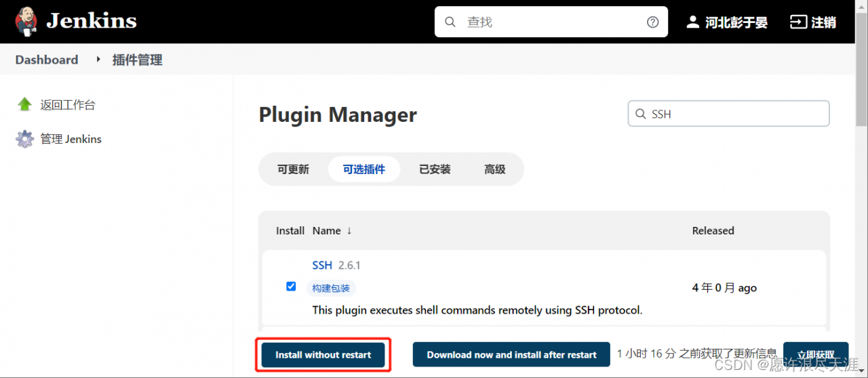This screenshot has height=378, width=868.
Task: Select the 可选插件 tab
Action: pyautogui.click(x=364, y=169)
